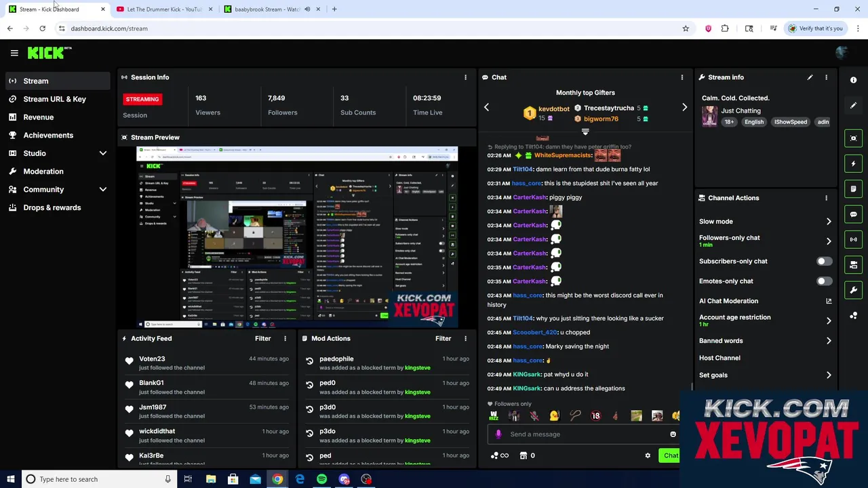Click the green Chat send button

click(671, 455)
